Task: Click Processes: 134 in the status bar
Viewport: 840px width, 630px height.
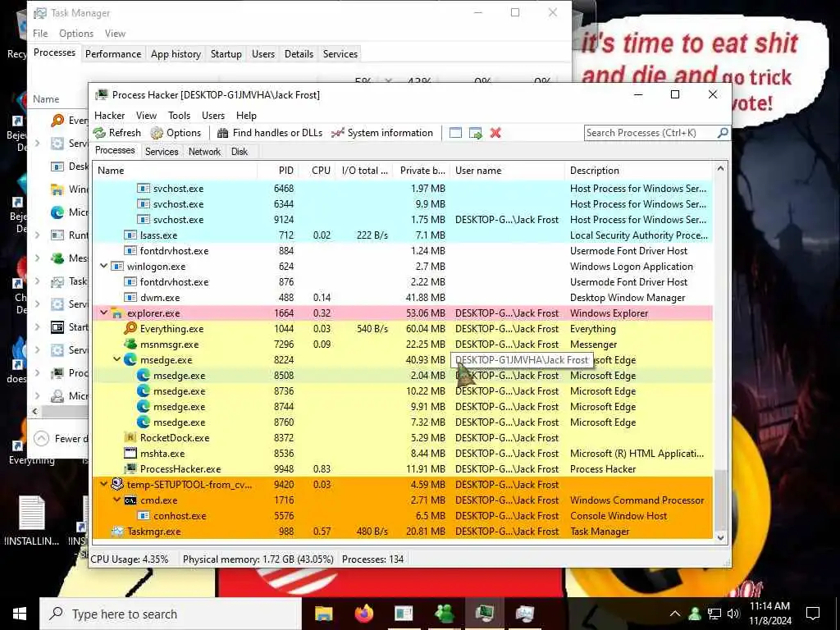Action: tap(373, 559)
